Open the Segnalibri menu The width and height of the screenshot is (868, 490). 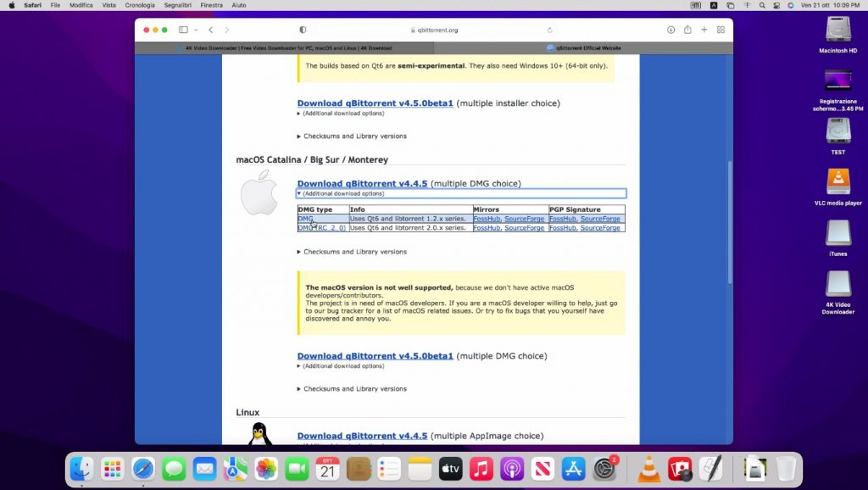pos(177,5)
